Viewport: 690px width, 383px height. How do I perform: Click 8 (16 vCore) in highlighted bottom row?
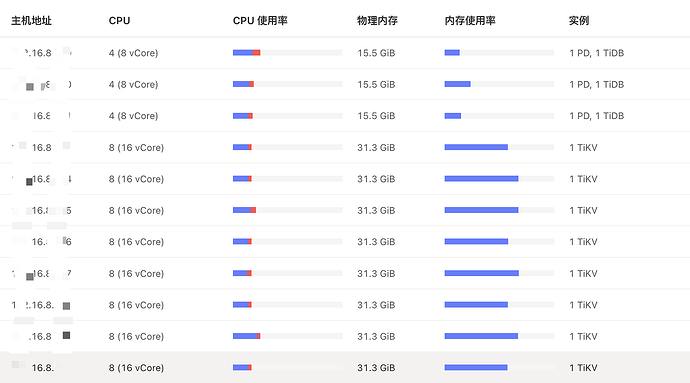136,368
